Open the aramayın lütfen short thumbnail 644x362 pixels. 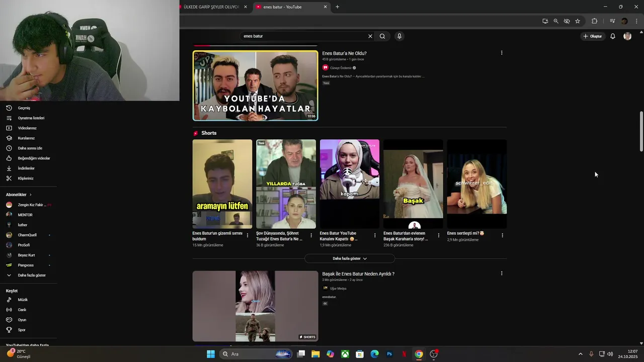tap(222, 184)
